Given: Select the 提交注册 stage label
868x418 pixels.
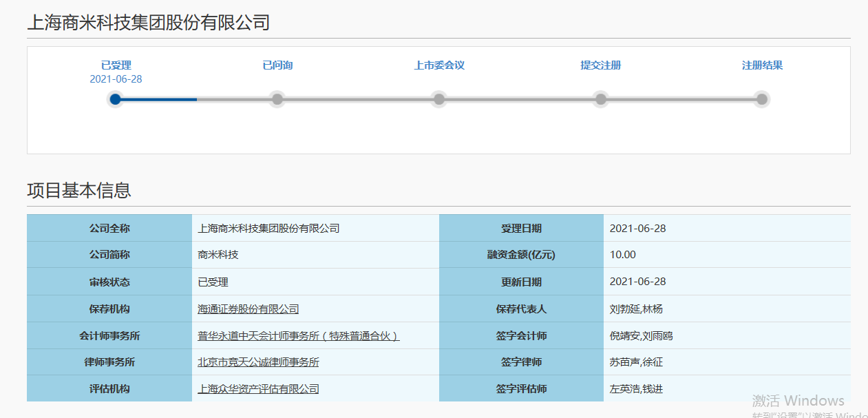Looking at the screenshot, I should coord(601,65).
